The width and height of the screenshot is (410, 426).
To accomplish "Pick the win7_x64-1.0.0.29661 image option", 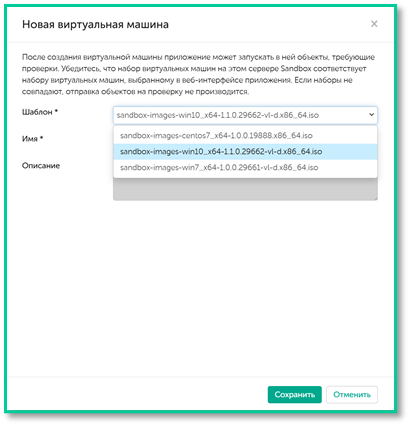I will pos(245,167).
